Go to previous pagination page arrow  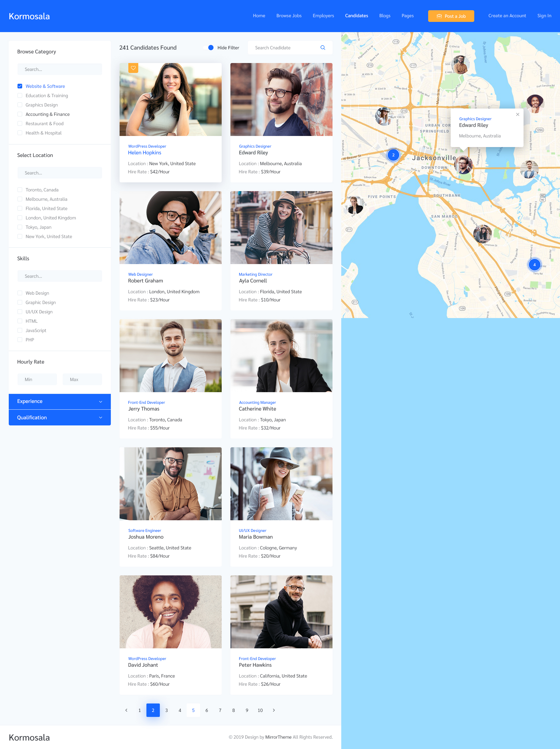[x=126, y=710]
